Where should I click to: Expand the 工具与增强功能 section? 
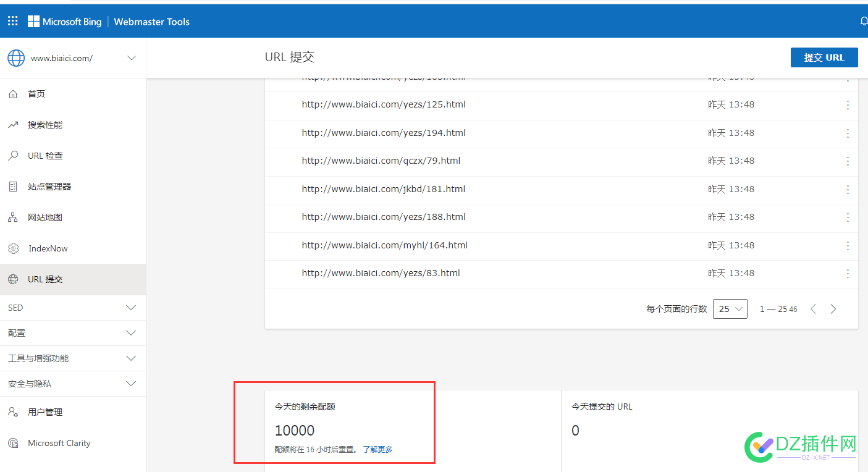131,358
